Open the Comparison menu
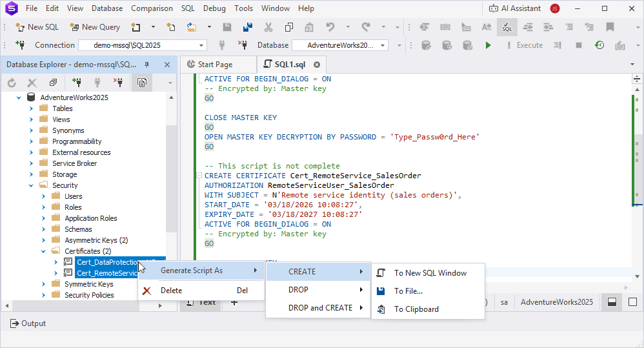 click(152, 8)
